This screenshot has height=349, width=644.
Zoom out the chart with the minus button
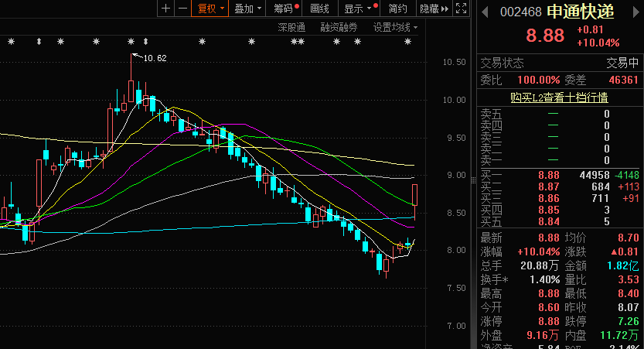click(182, 9)
